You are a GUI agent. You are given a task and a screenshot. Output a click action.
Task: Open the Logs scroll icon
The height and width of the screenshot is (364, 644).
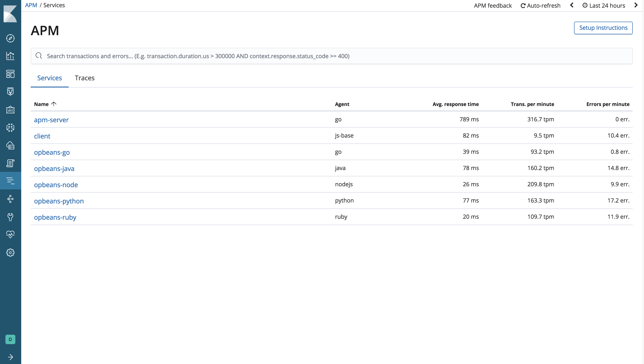[10, 163]
